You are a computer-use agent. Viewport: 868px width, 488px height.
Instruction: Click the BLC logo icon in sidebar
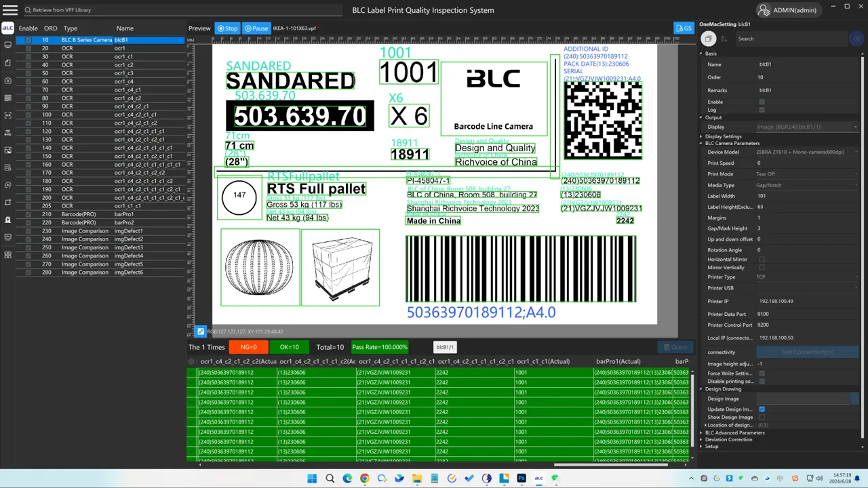point(7,28)
